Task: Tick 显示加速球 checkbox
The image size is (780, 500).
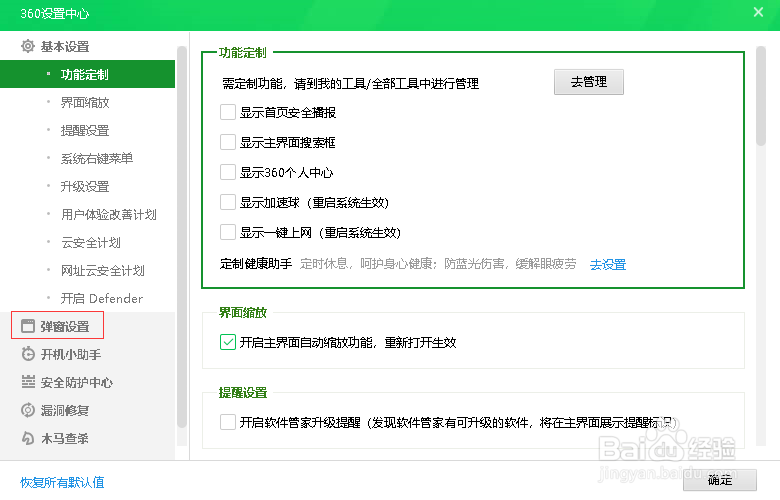Action: pos(228,202)
